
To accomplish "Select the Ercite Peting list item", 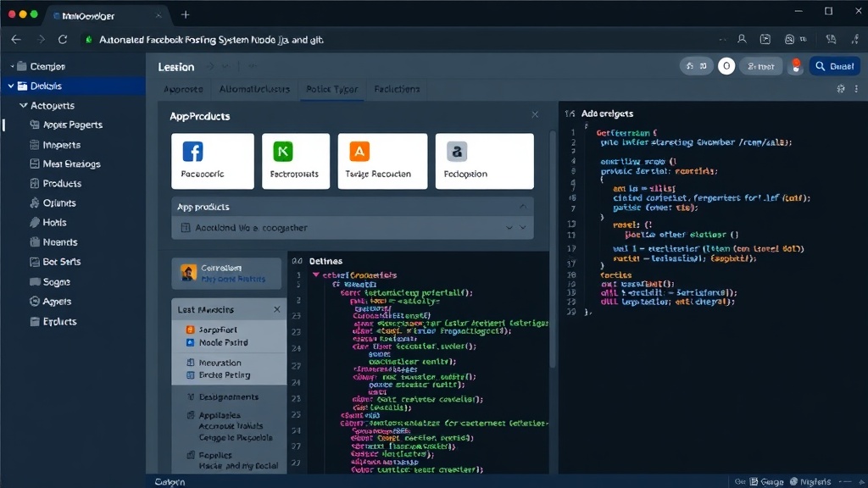I will click(x=224, y=375).
